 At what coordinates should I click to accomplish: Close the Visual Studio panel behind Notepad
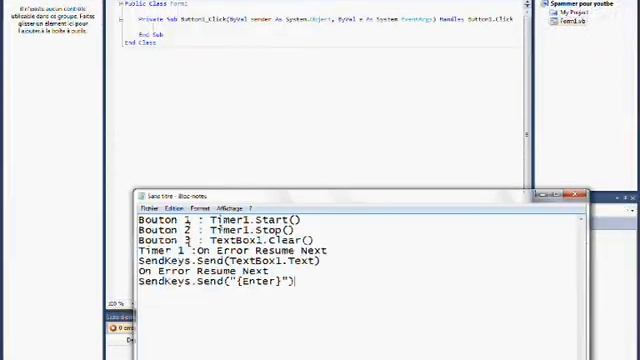633,198
